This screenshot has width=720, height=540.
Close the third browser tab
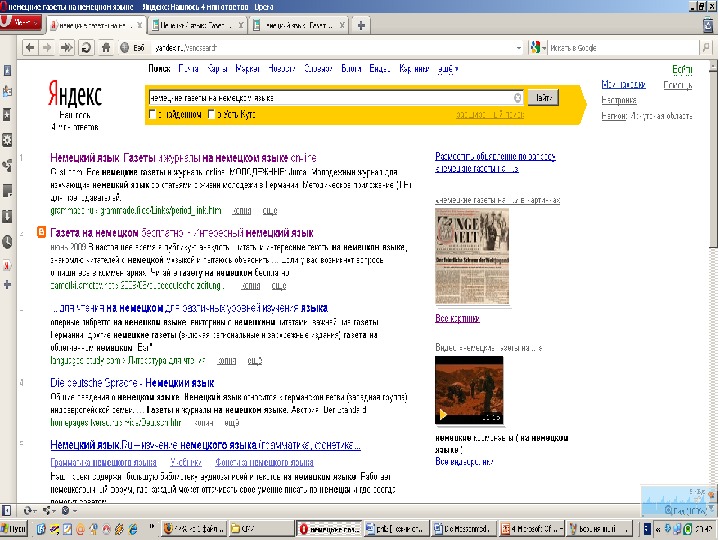tap(342, 25)
